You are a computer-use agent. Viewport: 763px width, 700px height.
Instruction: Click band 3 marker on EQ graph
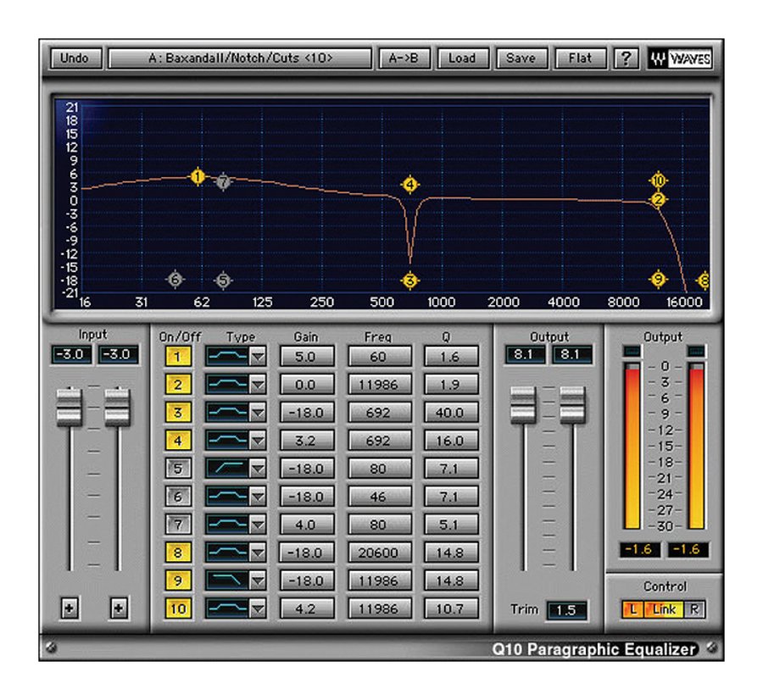[410, 281]
